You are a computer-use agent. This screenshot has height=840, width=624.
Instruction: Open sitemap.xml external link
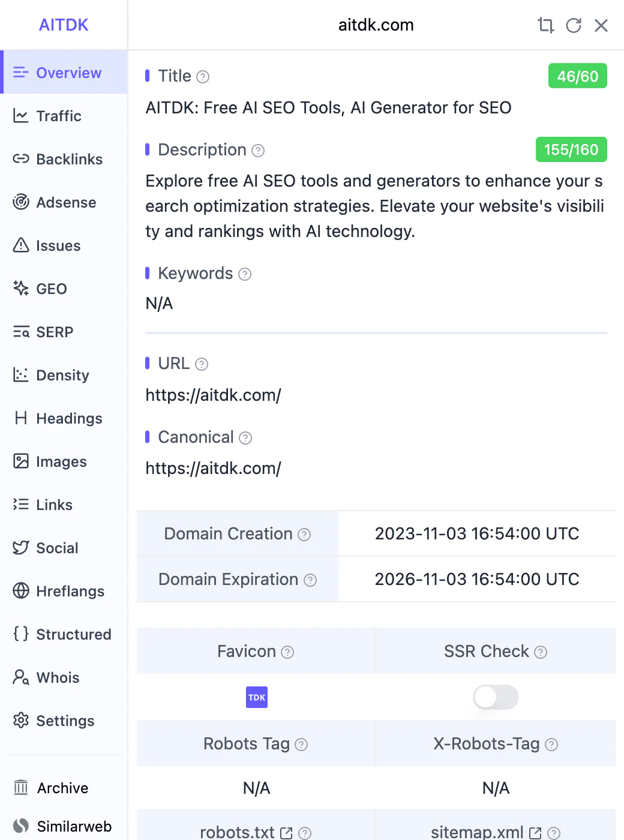[535, 833]
